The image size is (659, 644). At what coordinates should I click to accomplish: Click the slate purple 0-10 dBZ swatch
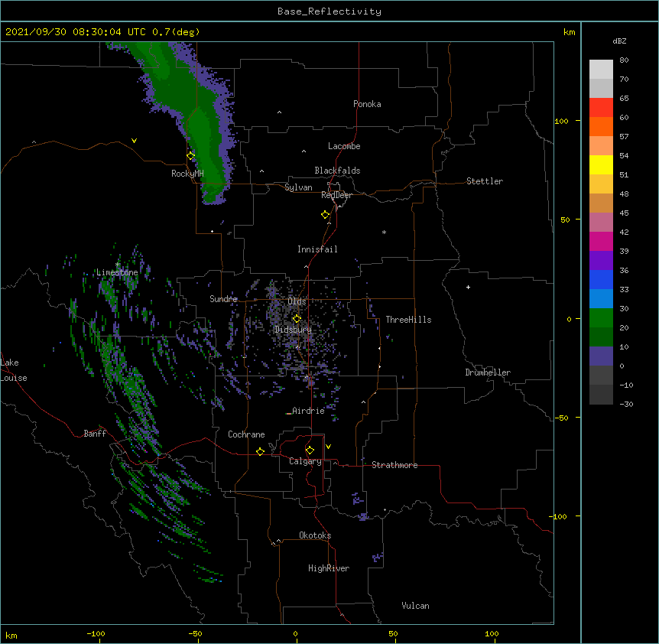pyautogui.click(x=601, y=356)
